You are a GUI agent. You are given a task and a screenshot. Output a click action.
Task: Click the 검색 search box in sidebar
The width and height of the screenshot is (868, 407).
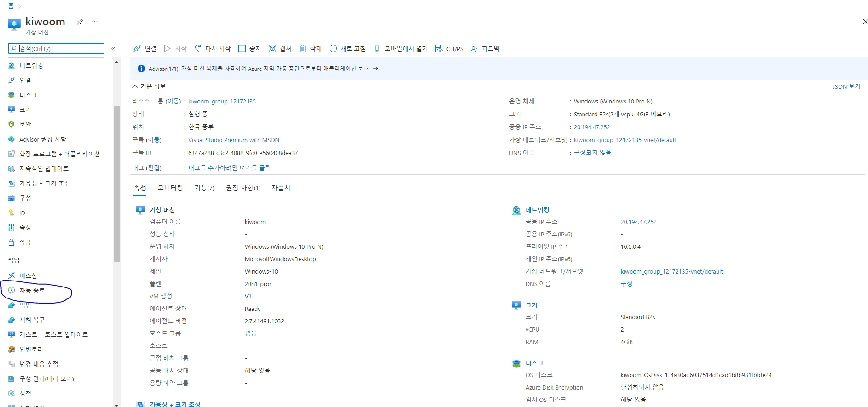(x=56, y=49)
